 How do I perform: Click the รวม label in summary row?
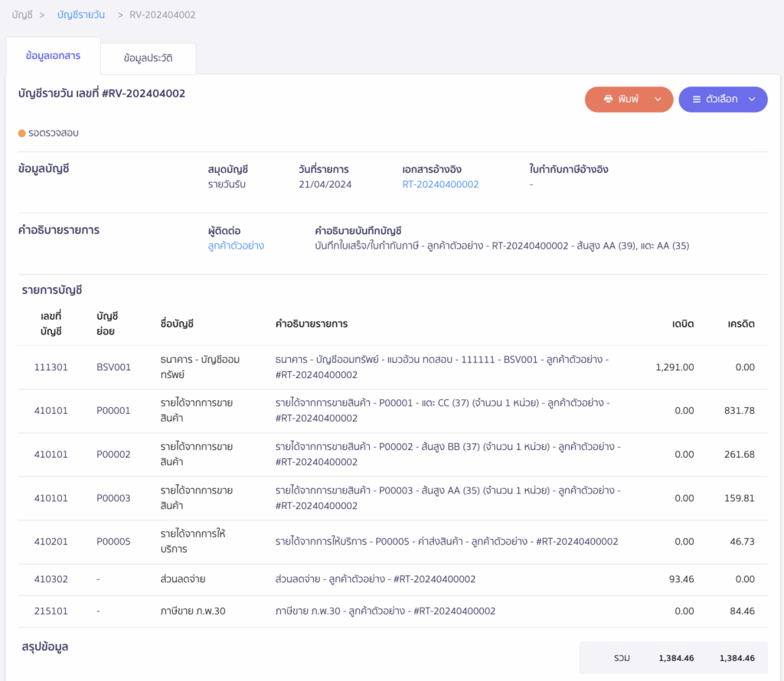[622, 658]
